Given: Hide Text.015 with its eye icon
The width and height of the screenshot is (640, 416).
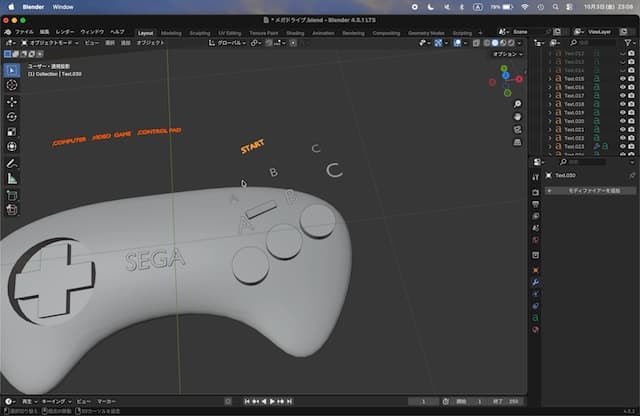Looking at the screenshot, I should (x=622, y=78).
